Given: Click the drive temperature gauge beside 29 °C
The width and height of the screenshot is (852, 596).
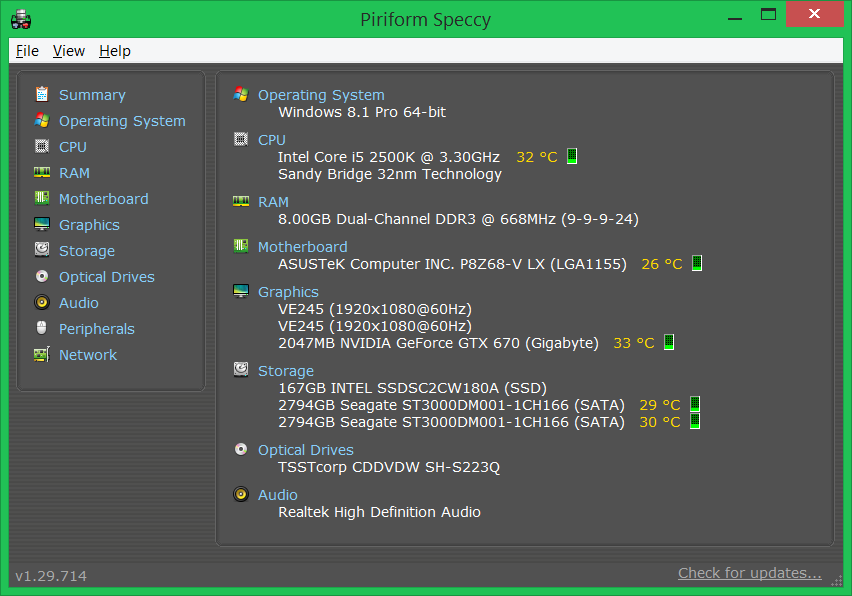Looking at the screenshot, I should [x=695, y=404].
